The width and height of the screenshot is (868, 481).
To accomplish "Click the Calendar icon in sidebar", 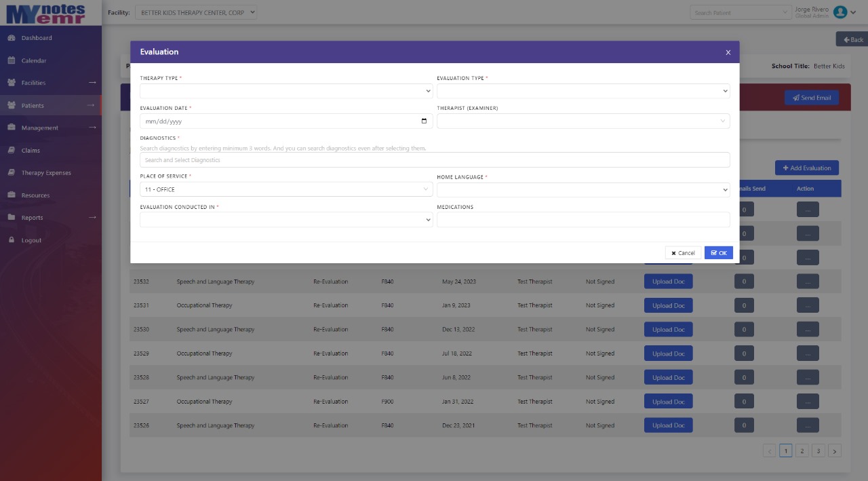I will [12, 60].
